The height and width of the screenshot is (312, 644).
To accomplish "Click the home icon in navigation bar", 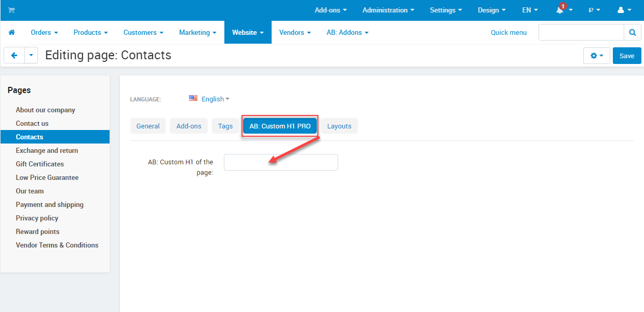I will point(11,32).
